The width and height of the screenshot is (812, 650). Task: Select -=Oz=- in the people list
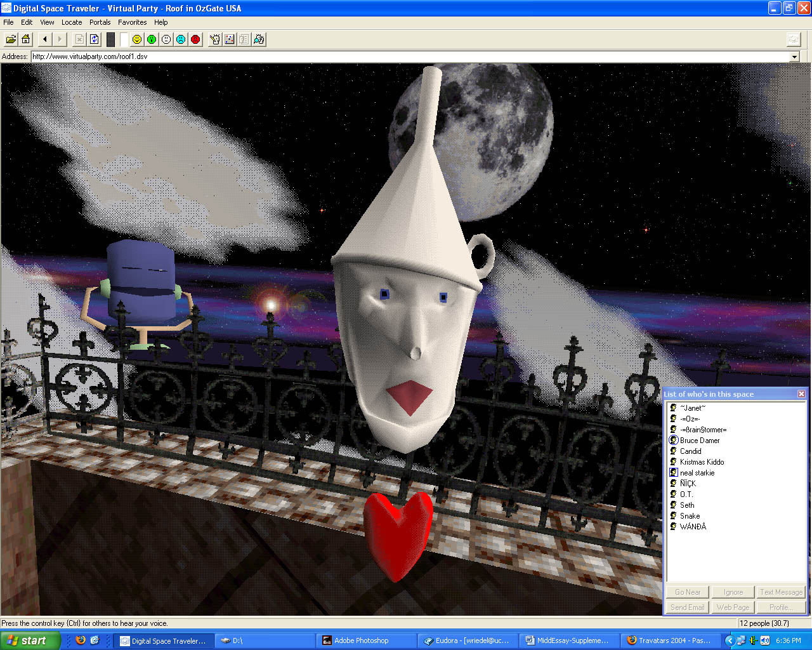click(x=690, y=419)
